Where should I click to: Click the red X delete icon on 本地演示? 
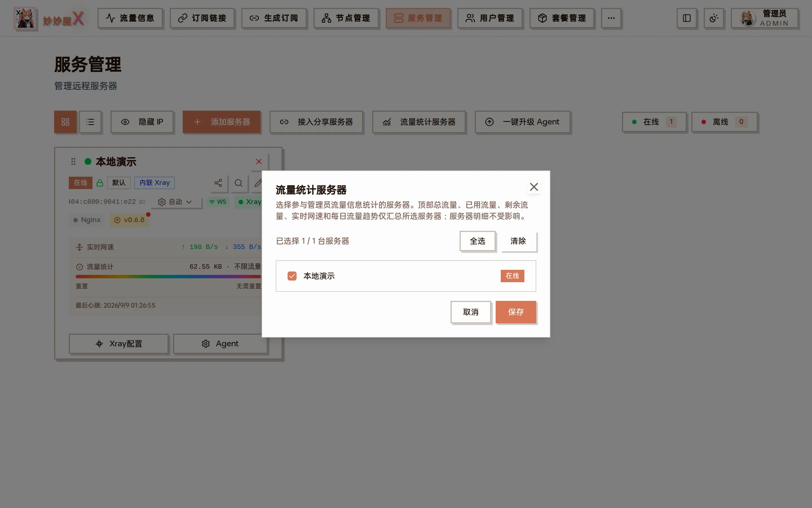(x=259, y=162)
